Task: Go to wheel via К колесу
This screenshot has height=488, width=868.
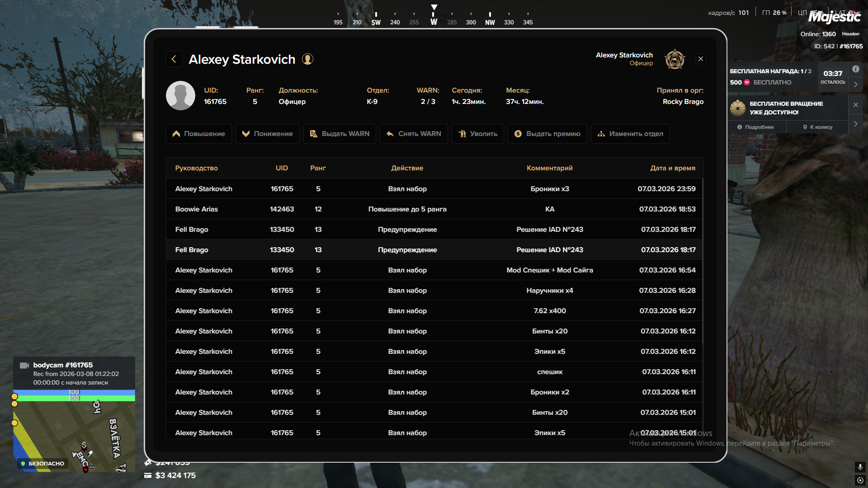Action: (x=817, y=127)
